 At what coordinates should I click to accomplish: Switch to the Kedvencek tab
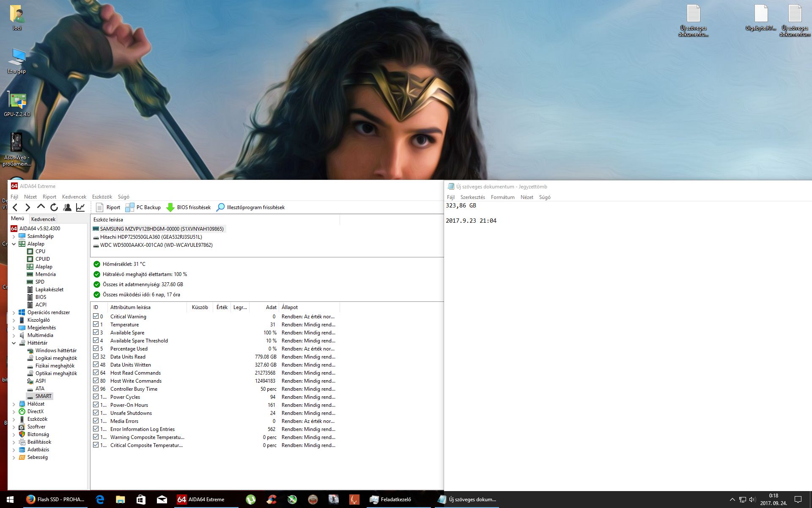[x=43, y=219]
